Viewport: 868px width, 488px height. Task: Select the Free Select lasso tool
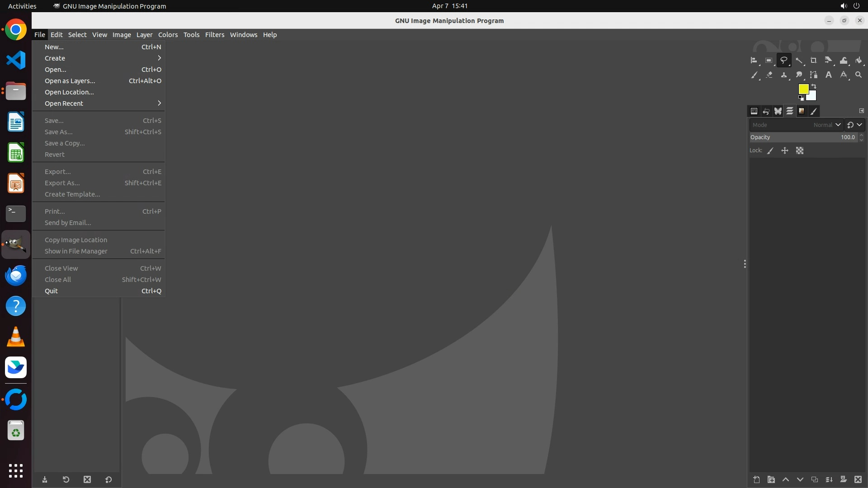pos(783,60)
